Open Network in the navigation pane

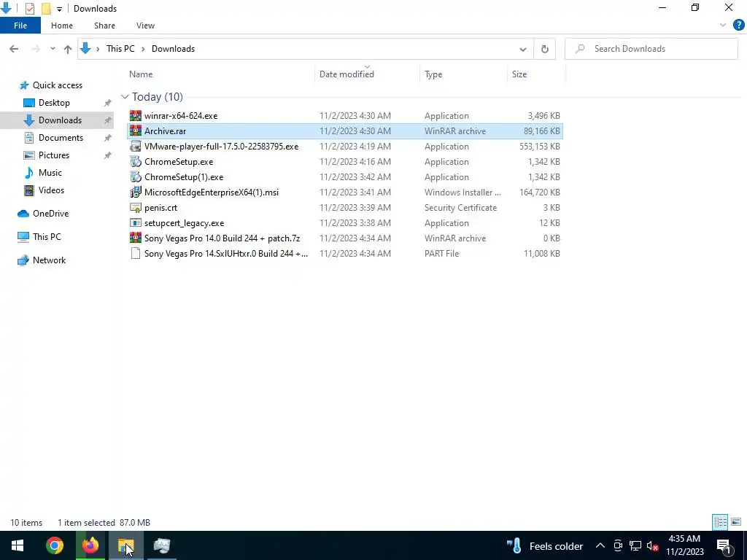tap(49, 260)
